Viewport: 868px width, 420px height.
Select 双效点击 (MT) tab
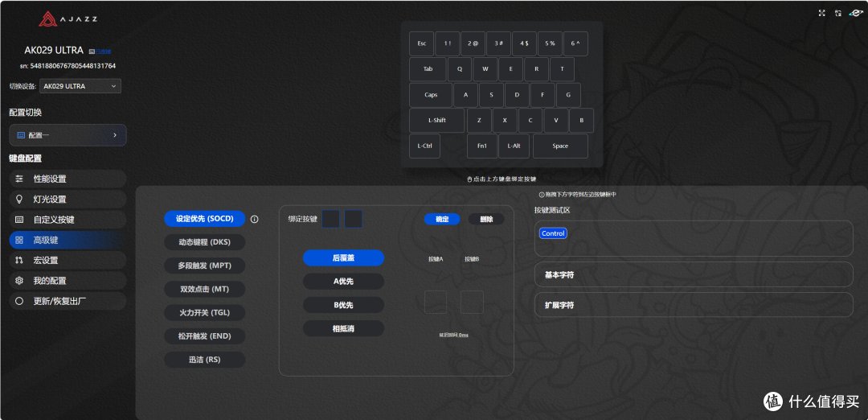click(x=204, y=289)
